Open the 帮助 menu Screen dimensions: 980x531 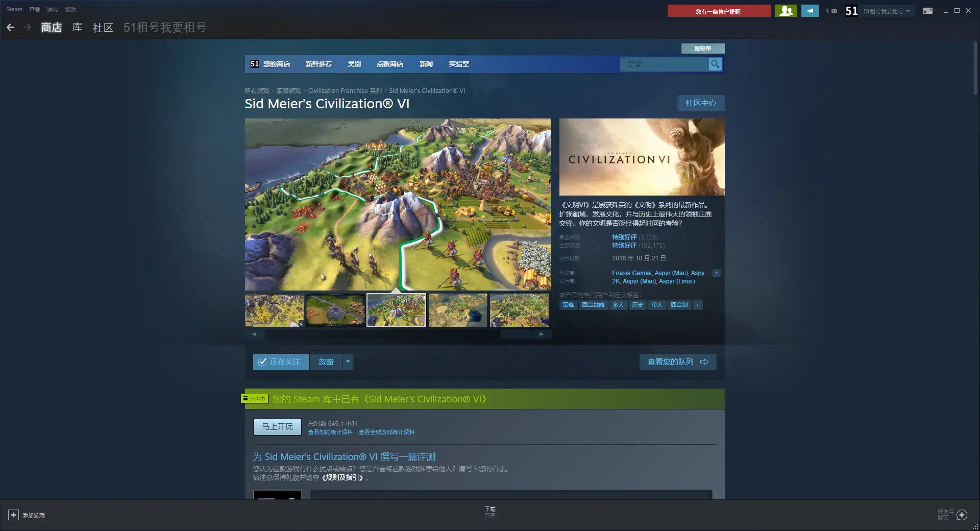coord(70,9)
